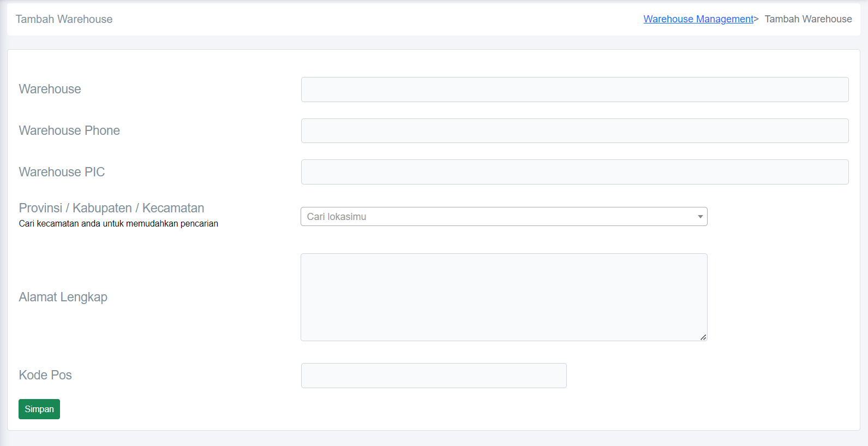868x446 pixels.
Task: Click the Cari kecamatan anda helper text
Action: 118,224
